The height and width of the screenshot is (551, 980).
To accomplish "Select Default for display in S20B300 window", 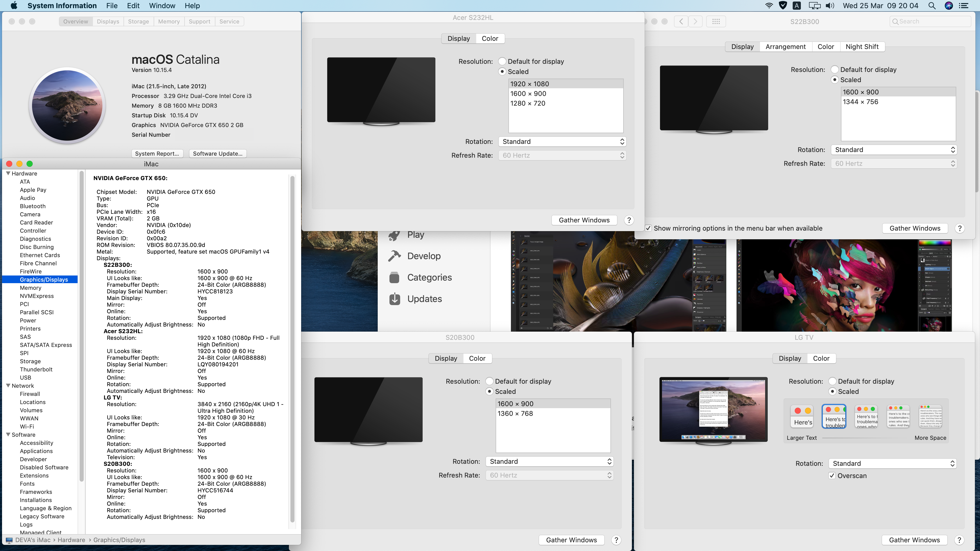I will (x=489, y=381).
